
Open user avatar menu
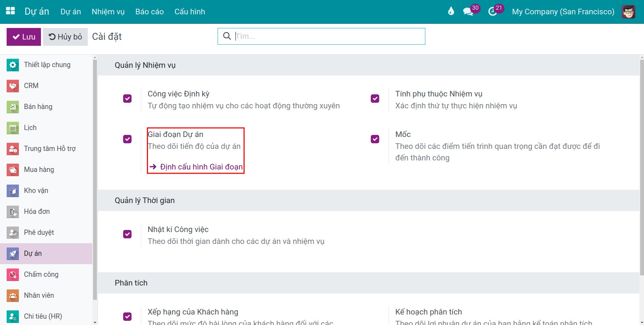point(629,12)
